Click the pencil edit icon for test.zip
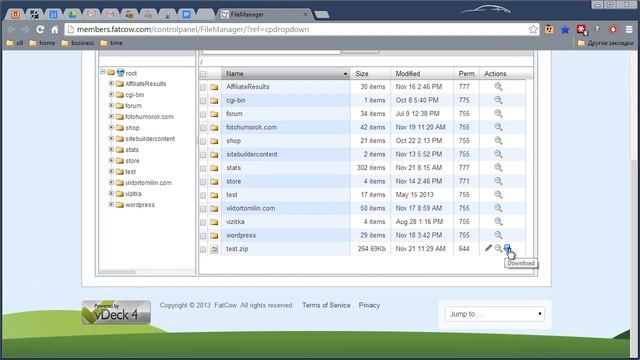This screenshot has width=640, height=360. pos(488,248)
